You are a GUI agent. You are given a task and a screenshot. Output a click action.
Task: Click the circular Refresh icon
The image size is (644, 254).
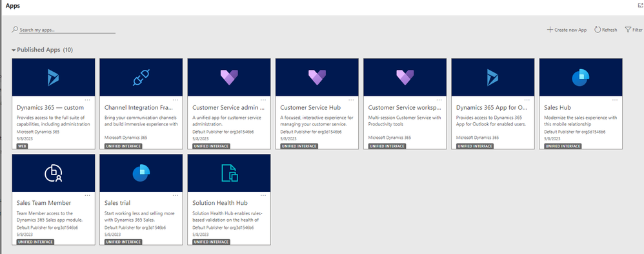[x=598, y=30]
